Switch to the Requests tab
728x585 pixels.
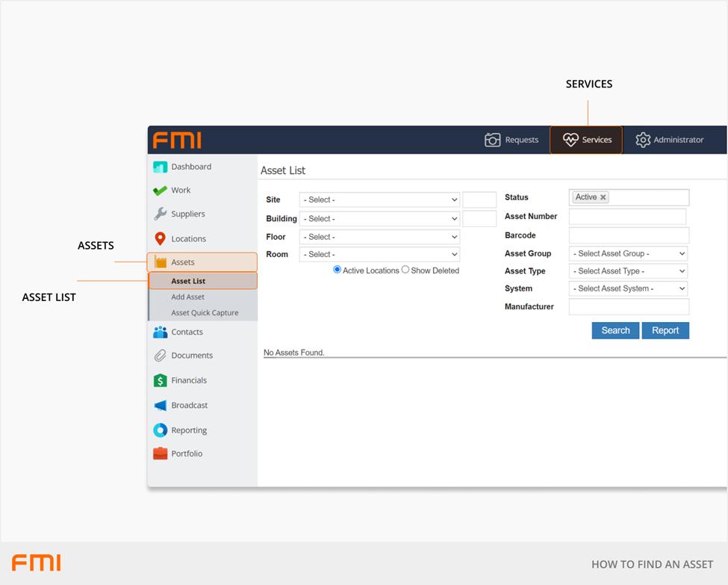511,140
